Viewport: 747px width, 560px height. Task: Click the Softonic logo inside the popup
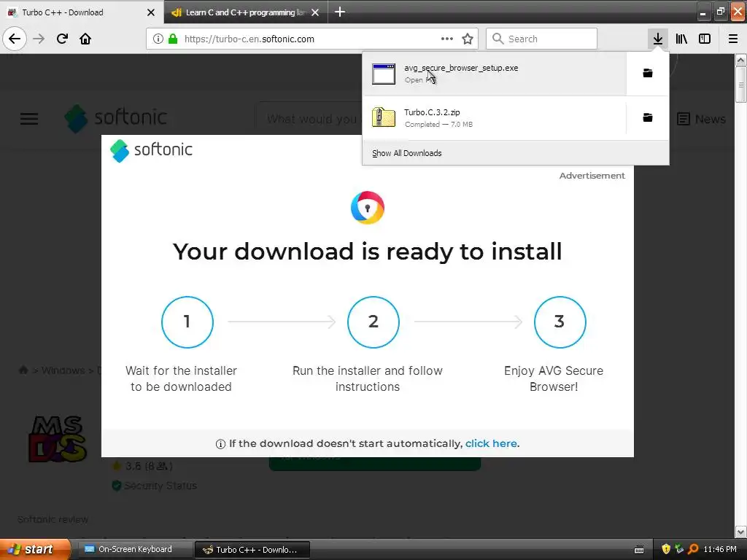coord(151,150)
